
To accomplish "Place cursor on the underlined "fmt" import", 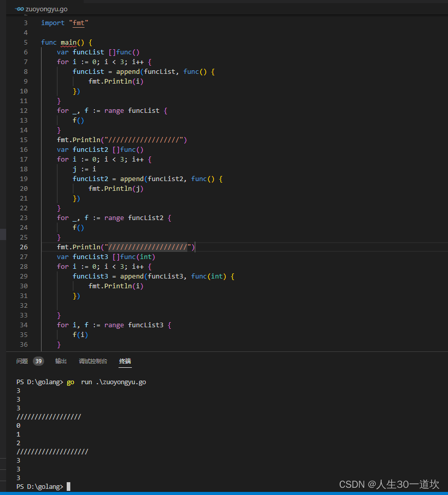I will click(x=79, y=23).
